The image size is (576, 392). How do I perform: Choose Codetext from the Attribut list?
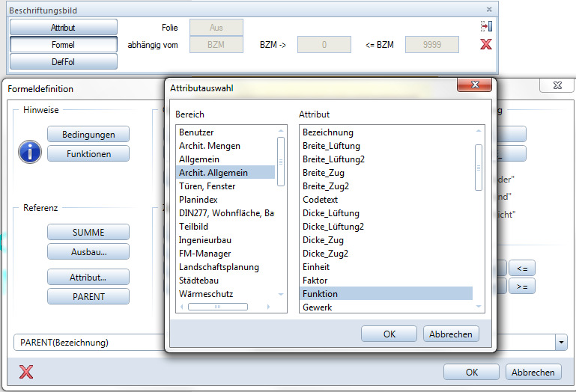click(x=321, y=200)
